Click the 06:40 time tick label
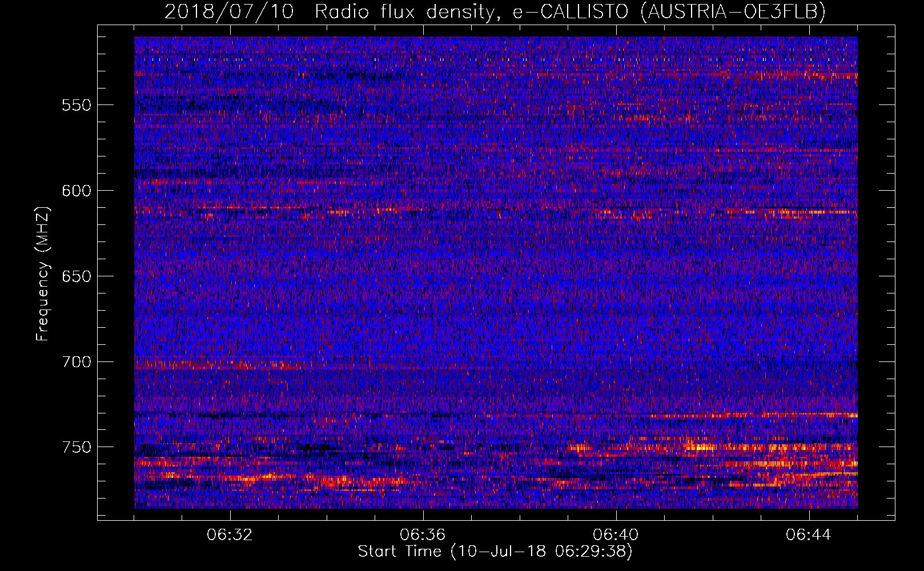 pyautogui.click(x=616, y=535)
